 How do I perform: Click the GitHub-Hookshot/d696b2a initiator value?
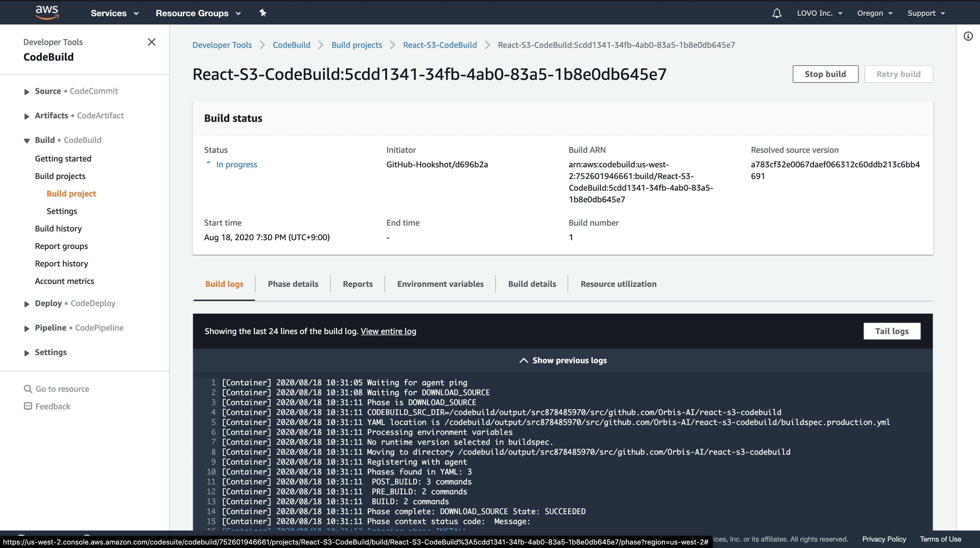click(x=437, y=165)
